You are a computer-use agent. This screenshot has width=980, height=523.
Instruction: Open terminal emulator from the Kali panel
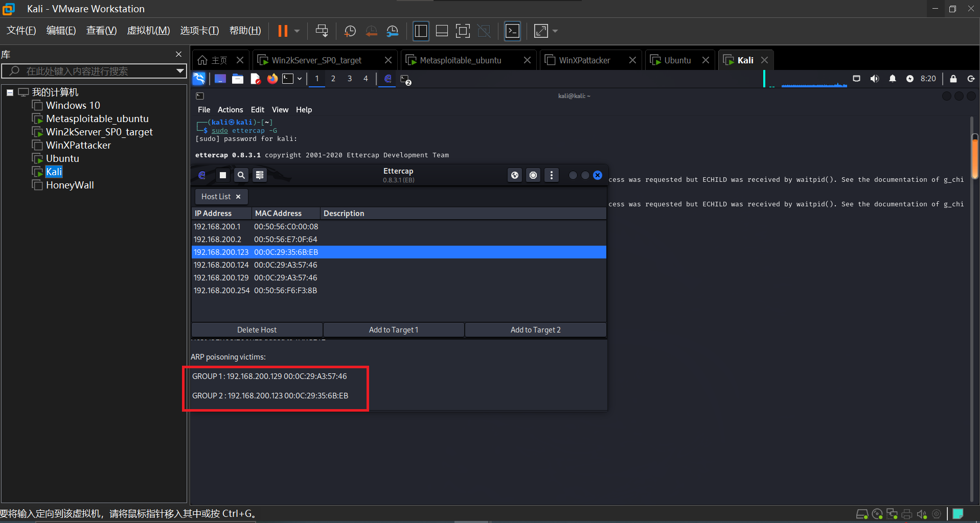(288, 79)
